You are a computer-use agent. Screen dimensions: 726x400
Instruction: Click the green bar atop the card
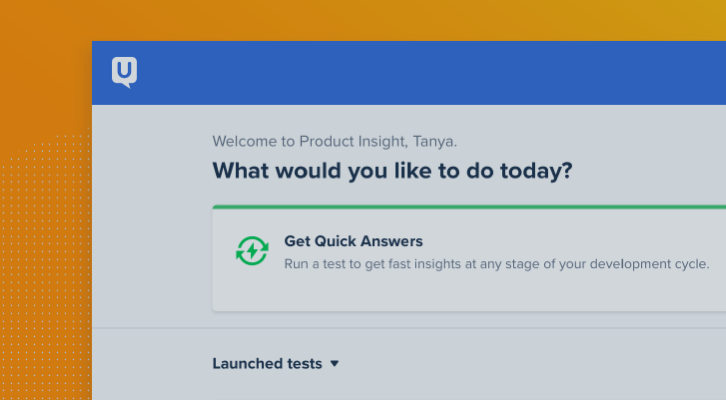469,207
